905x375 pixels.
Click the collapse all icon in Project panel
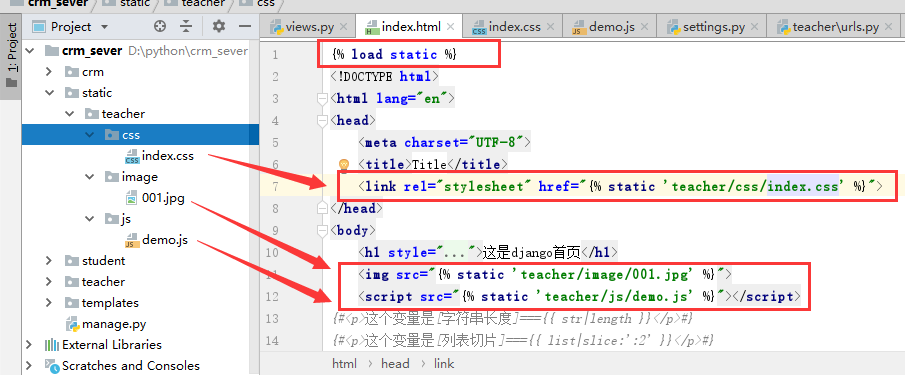tap(186, 27)
